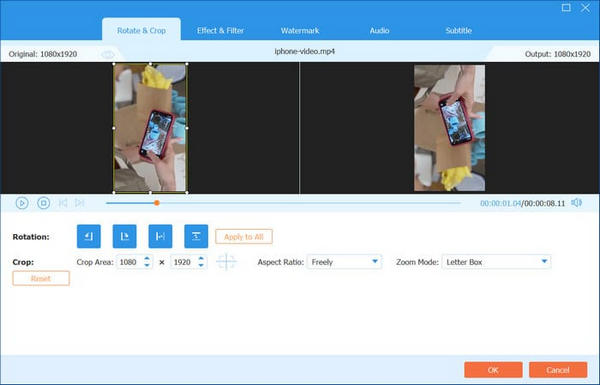Open the Watermark tab
The width and height of the screenshot is (600, 385).
click(300, 31)
